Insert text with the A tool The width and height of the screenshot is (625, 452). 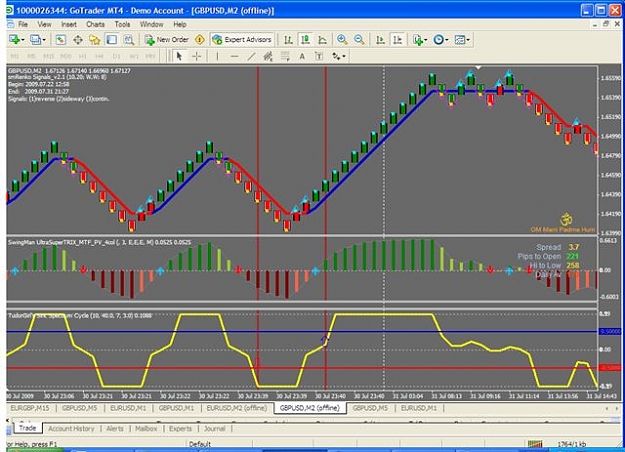[302, 56]
